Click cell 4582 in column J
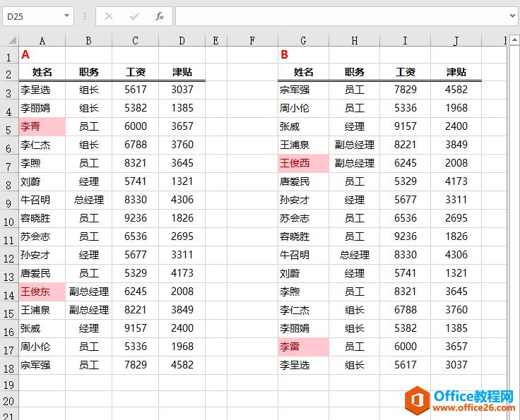Image resolution: width=520 pixels, height=420 pixels. 456,90
